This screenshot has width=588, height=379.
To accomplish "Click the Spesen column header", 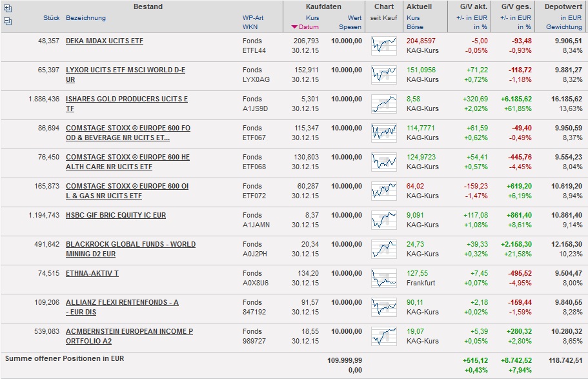I will 350,27.
